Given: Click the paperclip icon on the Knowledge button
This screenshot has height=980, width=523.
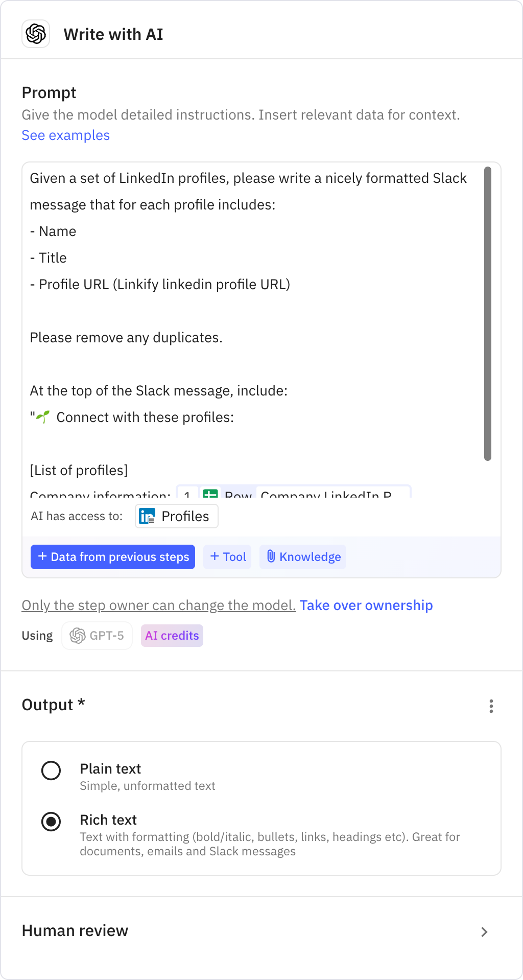Looking at the screenshot, I should pos(271,557).
